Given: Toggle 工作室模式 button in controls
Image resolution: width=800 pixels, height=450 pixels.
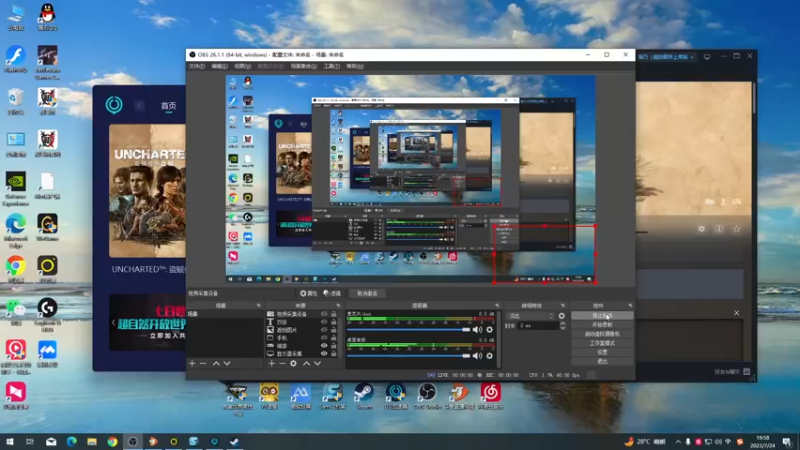Looking at the screenshot, I should (x=602, y=343).
